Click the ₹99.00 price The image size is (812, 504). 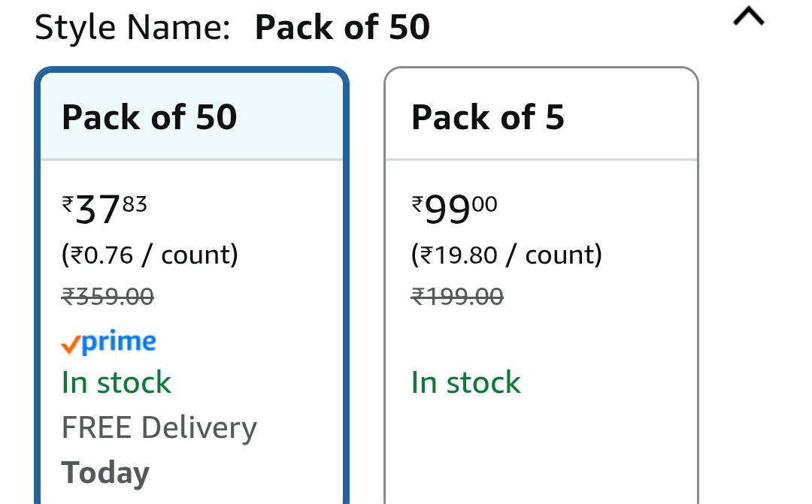454,209
